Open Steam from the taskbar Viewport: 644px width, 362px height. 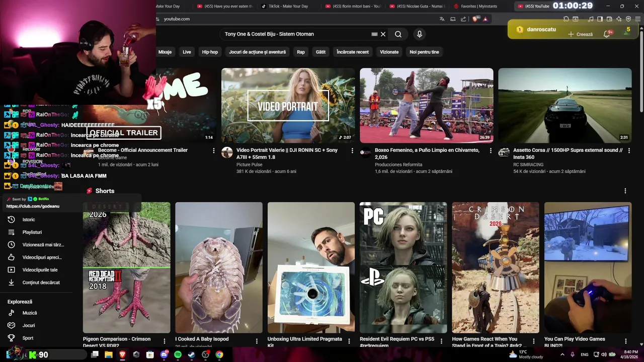pos(192,354)
